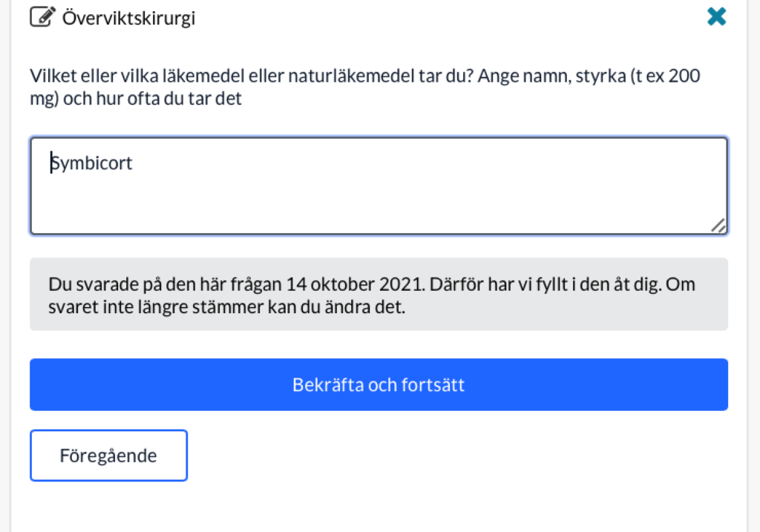This screenshot has height=532, width=760.
Task: Confirm with Bekräfta och fortsätt
Action: (x=379, y=384)
